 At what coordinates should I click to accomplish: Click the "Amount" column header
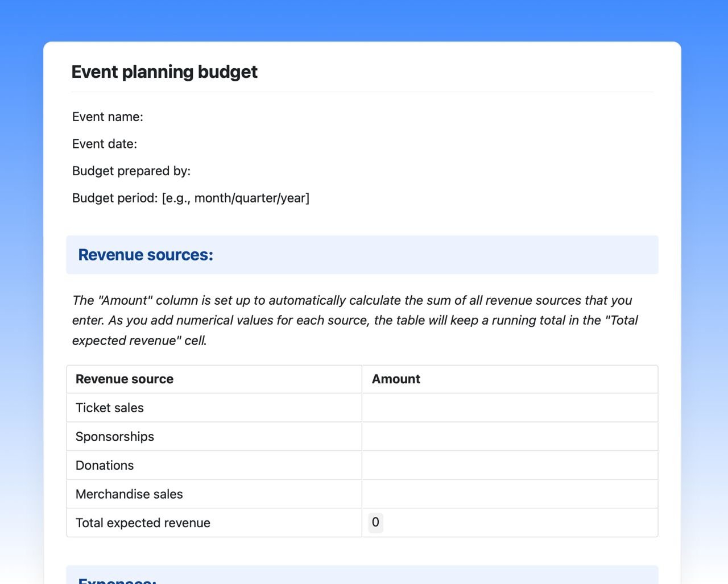tap(396, 379)
